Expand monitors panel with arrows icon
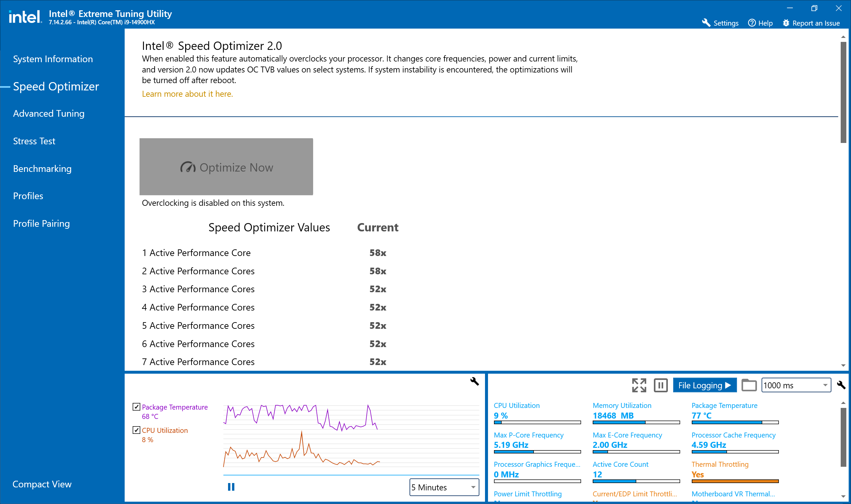The height and width of the screenshot is (504, 851). coord(639,385)
